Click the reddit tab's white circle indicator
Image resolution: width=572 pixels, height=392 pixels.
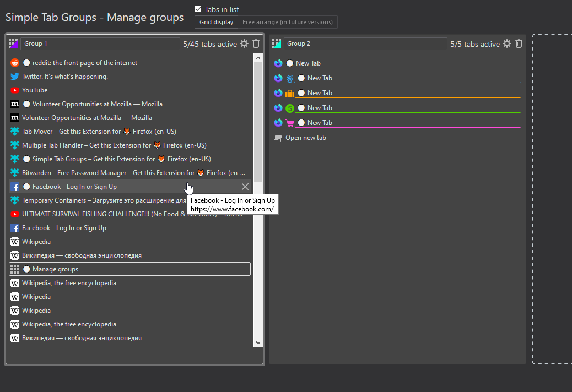tap(26, 63)
